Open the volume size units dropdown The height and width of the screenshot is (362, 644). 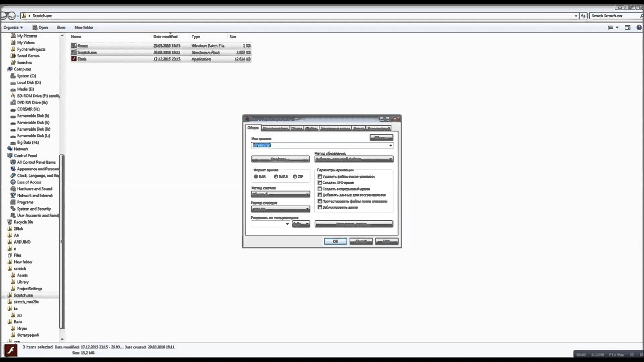301,224
